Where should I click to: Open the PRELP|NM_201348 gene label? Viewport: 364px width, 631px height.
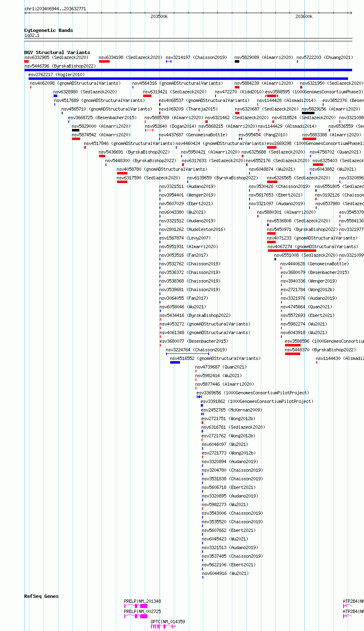[142, 602]
